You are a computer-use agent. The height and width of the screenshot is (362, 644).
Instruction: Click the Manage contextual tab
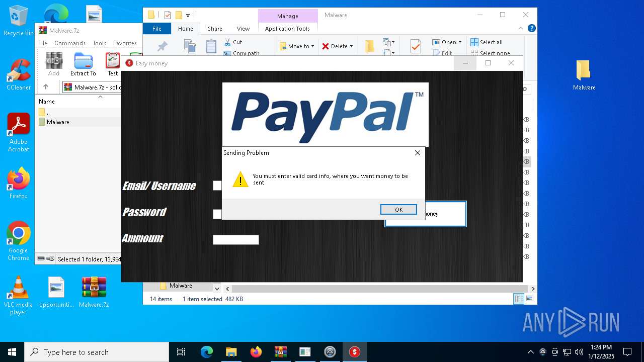[288, 16]
